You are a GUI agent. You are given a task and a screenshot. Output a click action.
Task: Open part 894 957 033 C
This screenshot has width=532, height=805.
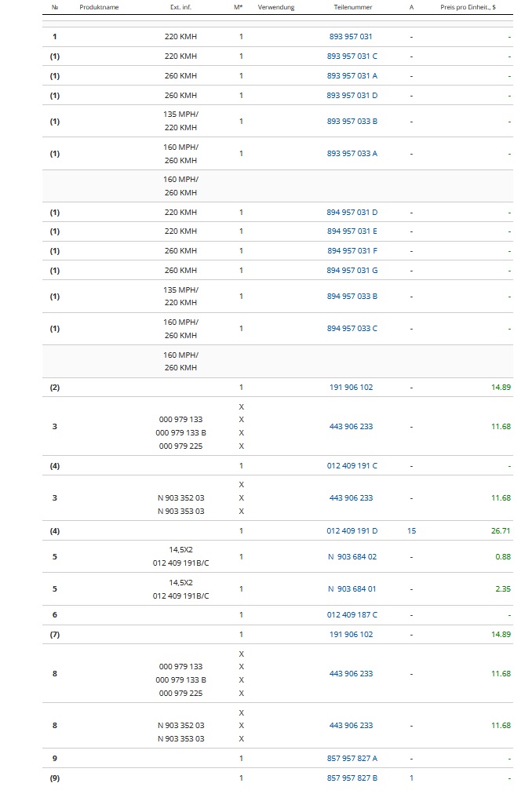(x=352, y=329)
